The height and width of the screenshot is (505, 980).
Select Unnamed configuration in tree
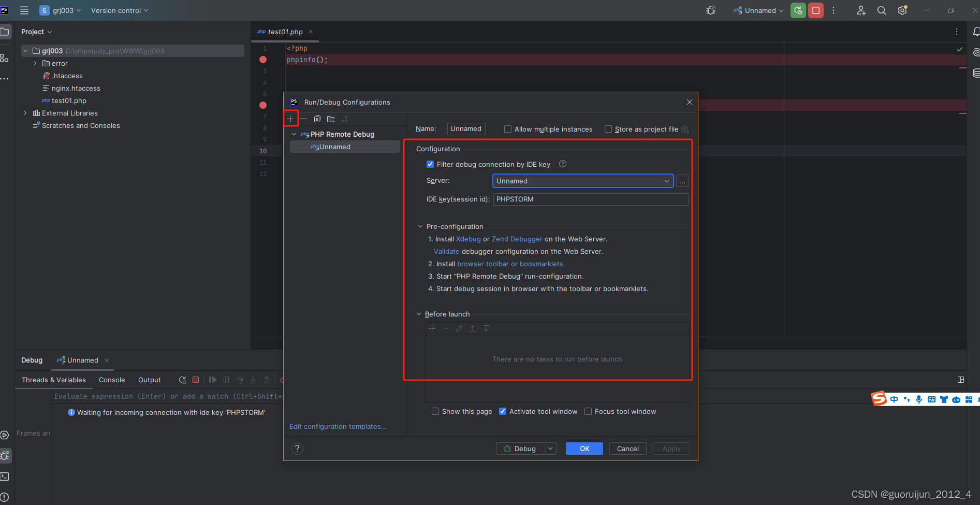click(345, 147)
